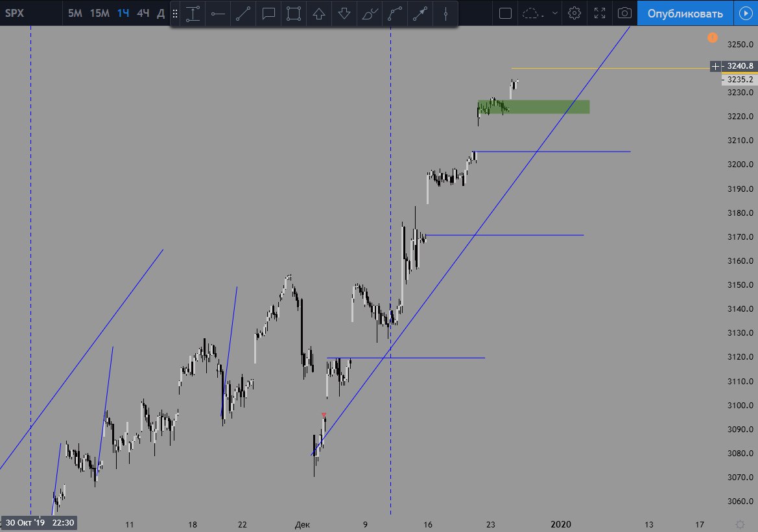Click the 3170.0 price axis label
This screenshot has height=532, width=758.
tap(740, 237)
